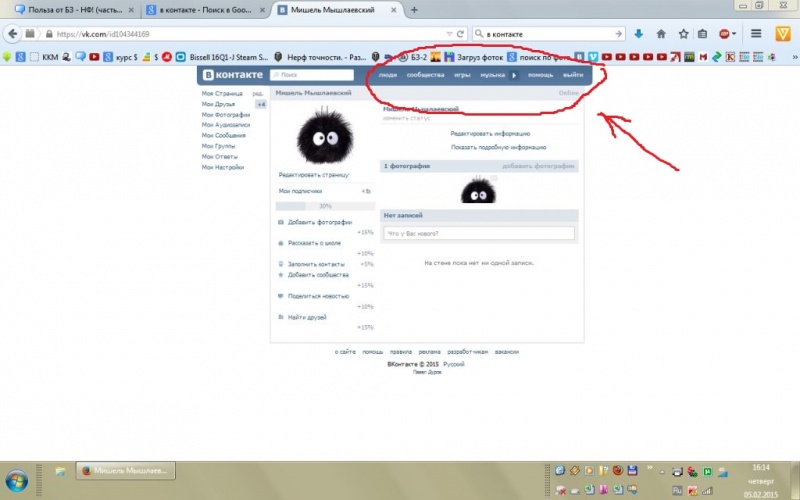Open the Firefox downloads arrow icon

click(638, 34)
